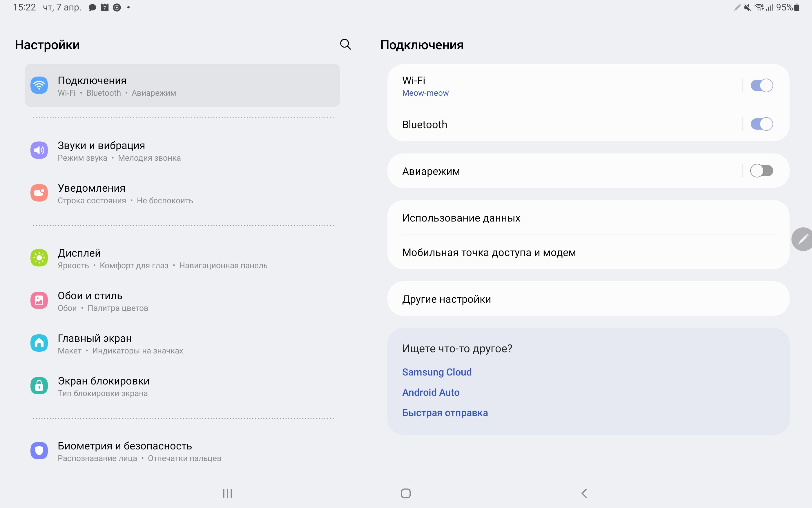Tap the floating pencil edit handle

pyautogui.click(x=802, y=239)
